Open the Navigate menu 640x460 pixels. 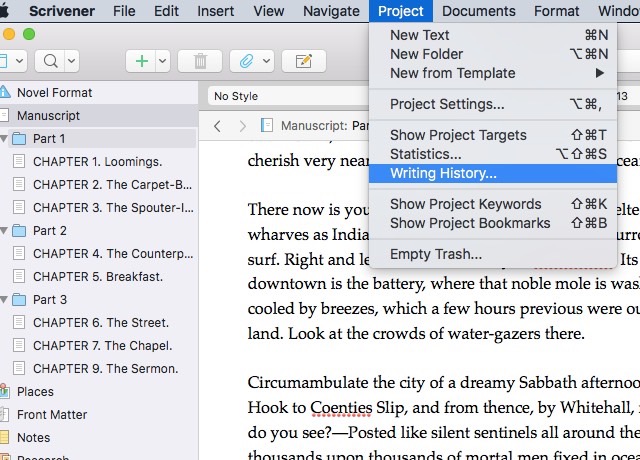pyautogui.click(x=331, y=11)
